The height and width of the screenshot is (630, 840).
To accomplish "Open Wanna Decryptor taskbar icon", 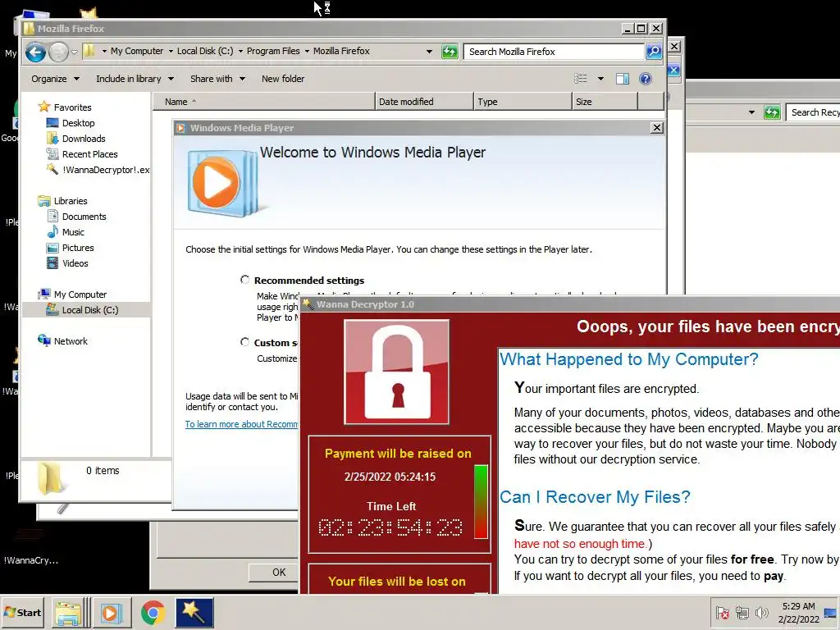I will 194,613.
